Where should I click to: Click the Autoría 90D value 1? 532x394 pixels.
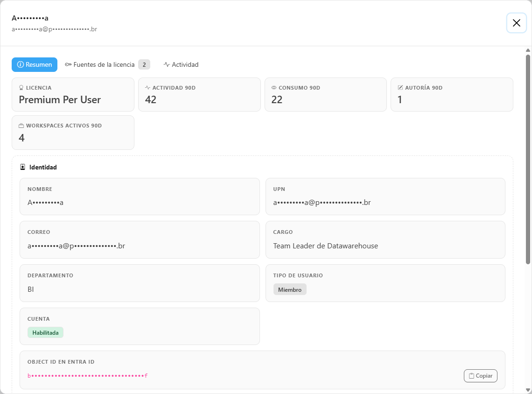[x=400, y=100]
